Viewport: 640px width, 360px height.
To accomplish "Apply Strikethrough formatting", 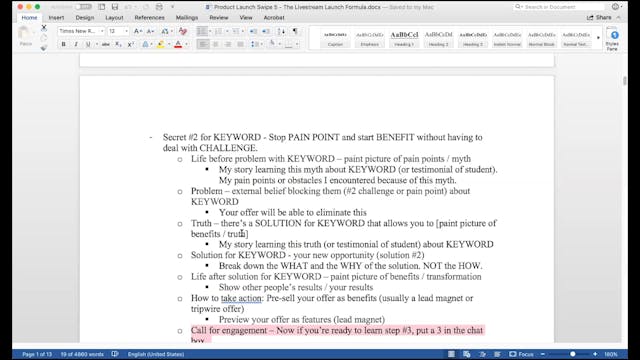I will pyautogui.click(x=106, y=44).
